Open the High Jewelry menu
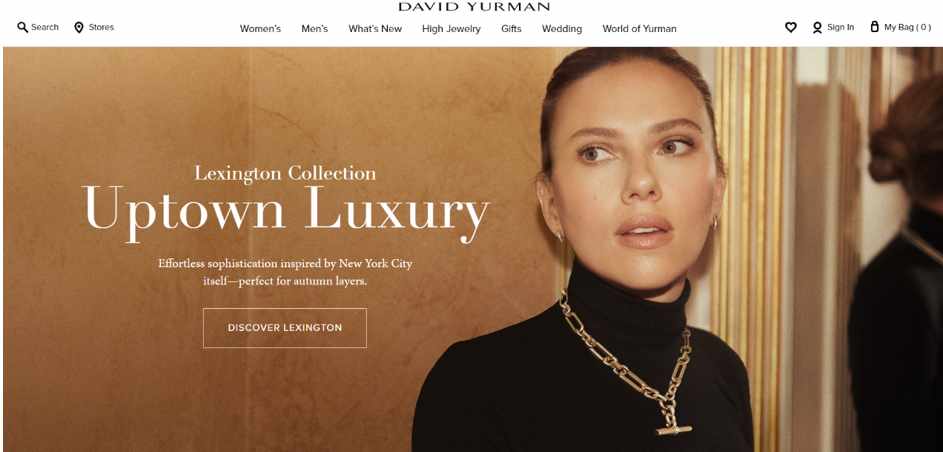This screenshot has height=452, width=943. pyautogui.click(x=451, y=28)
